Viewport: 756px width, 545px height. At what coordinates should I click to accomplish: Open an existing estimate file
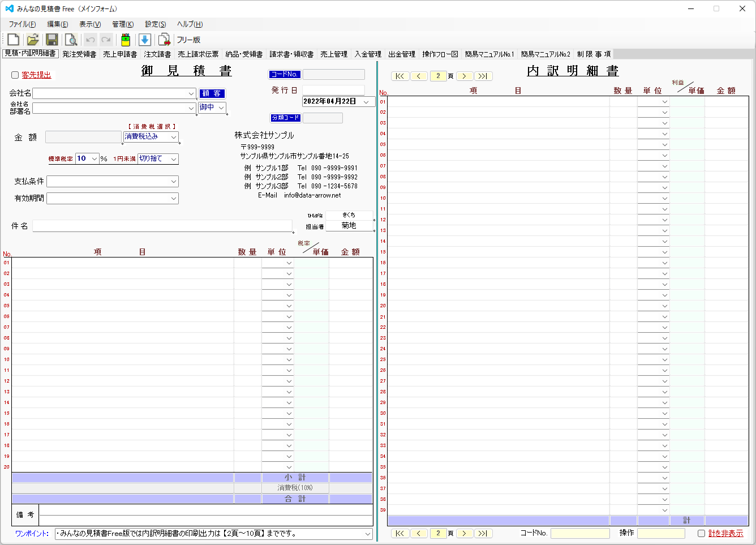tap(32, 38)
